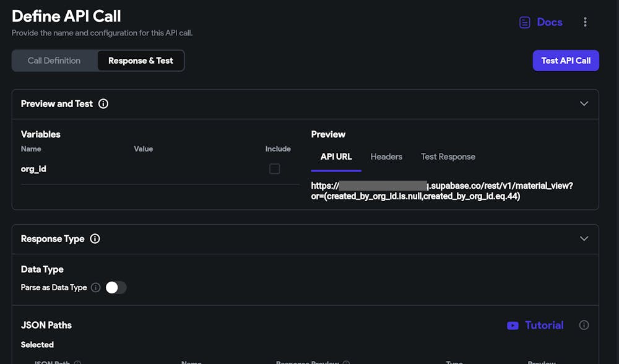Screen dimensions: 619x364
Task: Click the Docs link text
Action: pos(550,22)
